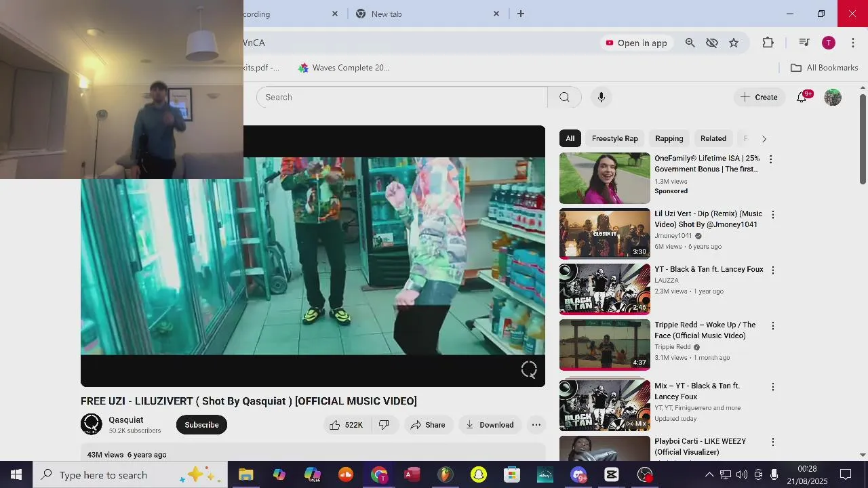Viewport: 868px width, 488px height.
Task: Open SoundCloud from the taskbar
Action: tap(346, 474)
